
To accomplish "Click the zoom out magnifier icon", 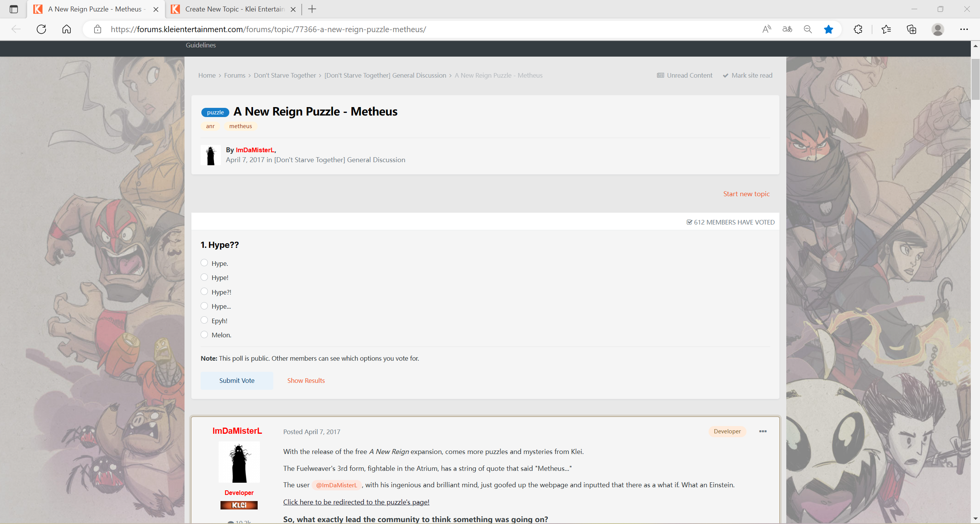I will [x=808, y=29].
